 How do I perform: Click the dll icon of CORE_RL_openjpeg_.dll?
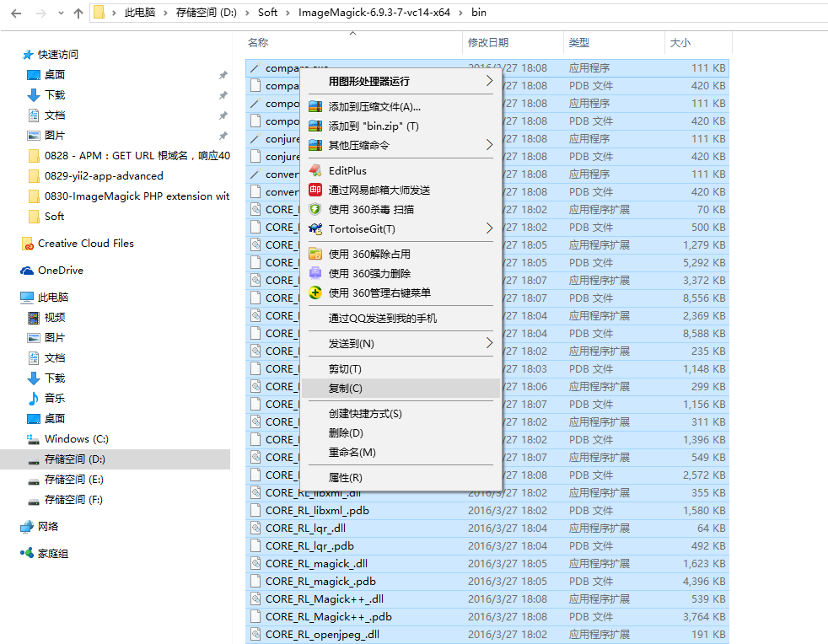point(255,634)
